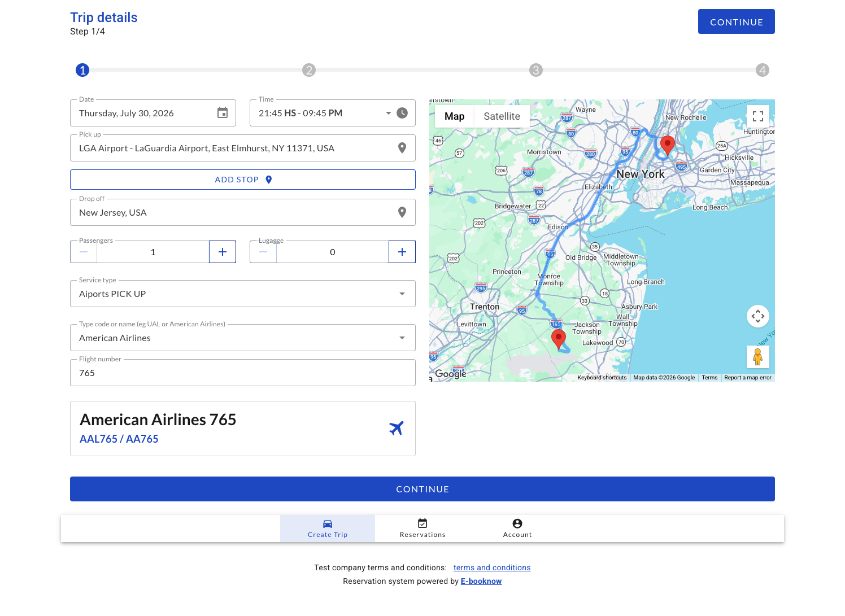The height and width of the screenshot is (616, 845).
Task: Open the map Terms link
Action: pyautogui.click(x=709, y=378)
